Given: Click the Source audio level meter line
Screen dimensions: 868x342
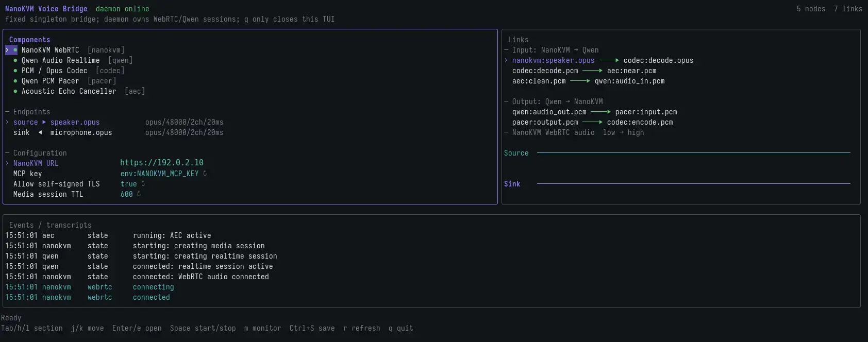Looking at the screenshot, I should tap(694, 153).
